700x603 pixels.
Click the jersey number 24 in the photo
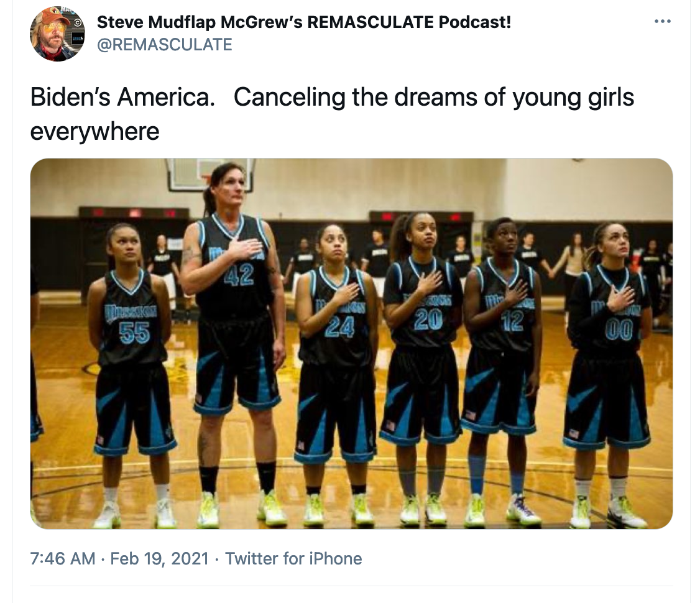pos(339,326)
